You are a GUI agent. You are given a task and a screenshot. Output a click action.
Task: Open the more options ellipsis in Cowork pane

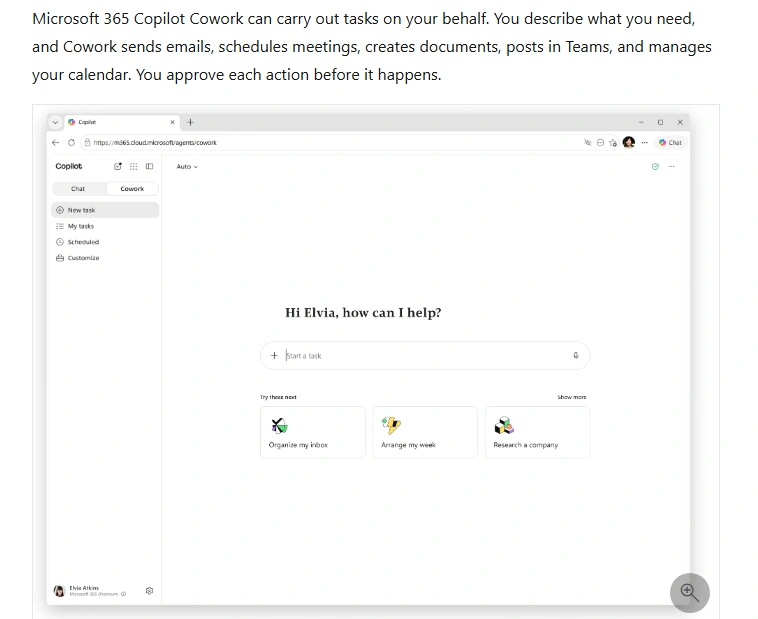671,166
